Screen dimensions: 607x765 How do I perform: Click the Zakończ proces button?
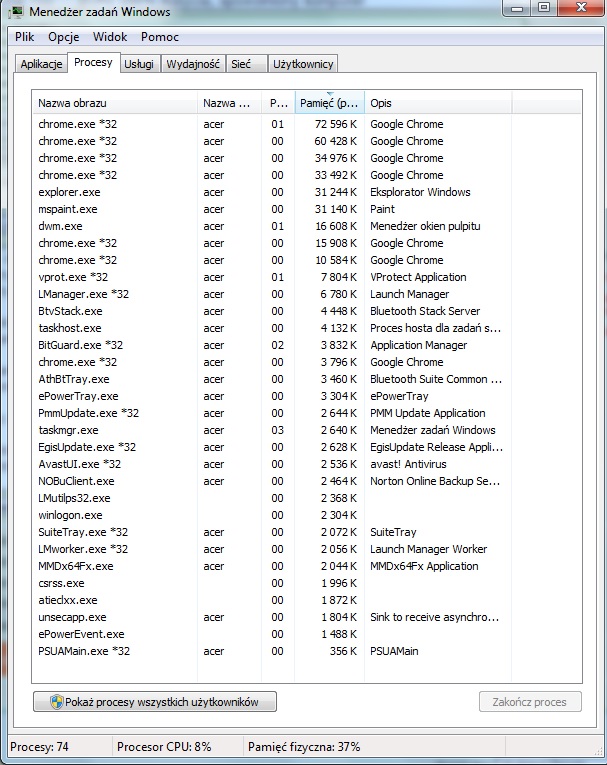click(530, 702)
